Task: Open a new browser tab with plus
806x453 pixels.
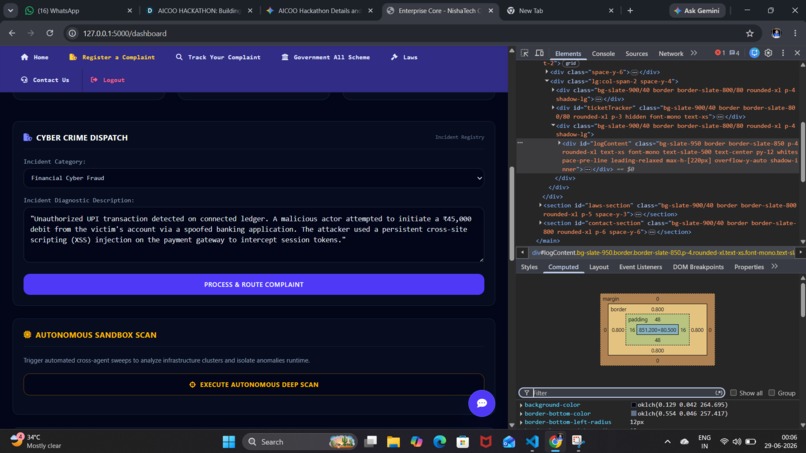Action: pyautogui.click(x=630, y=11)
